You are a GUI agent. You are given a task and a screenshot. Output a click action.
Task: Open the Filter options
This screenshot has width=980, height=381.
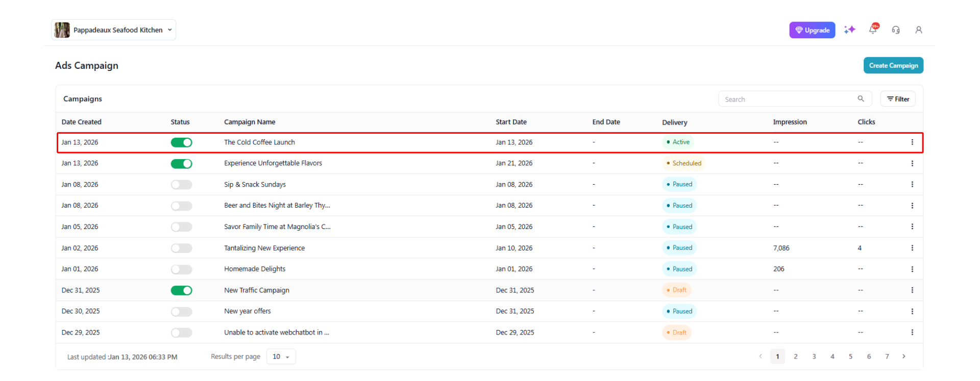[x=898, y=99]
